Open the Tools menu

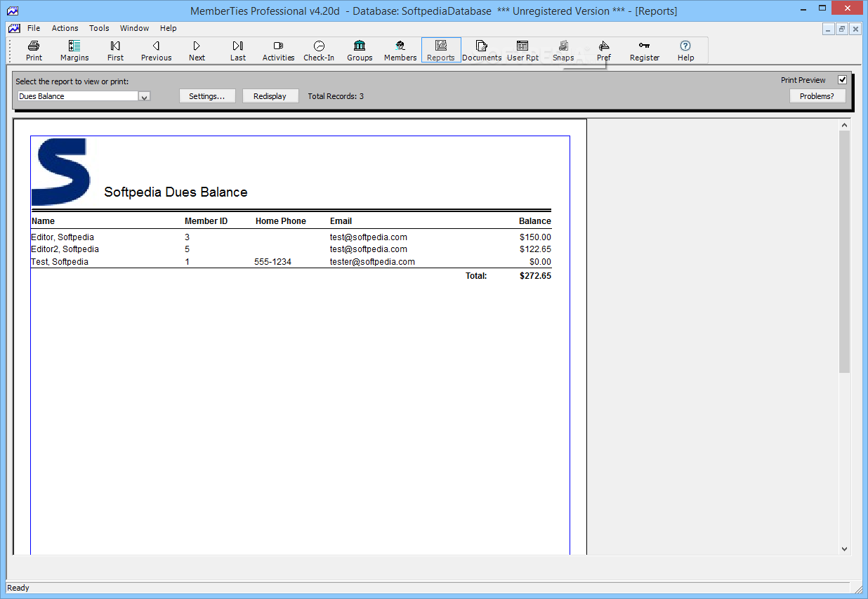[99, 28]
